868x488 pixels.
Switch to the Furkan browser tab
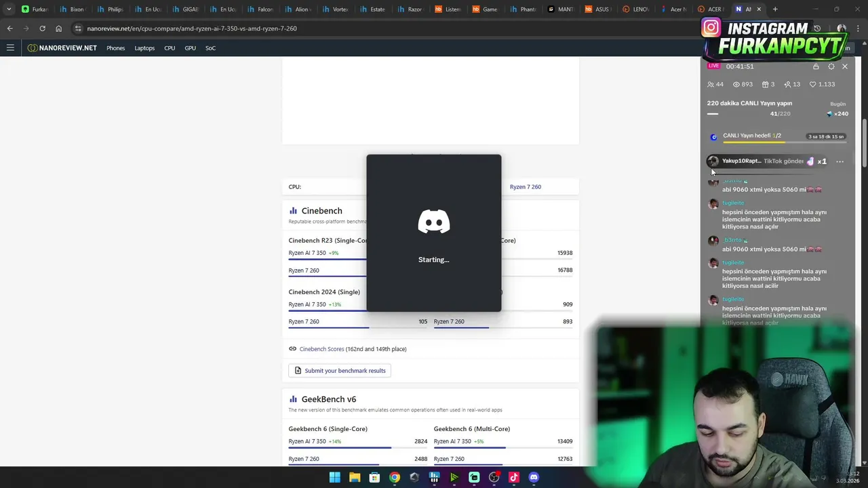pos(35,9)
